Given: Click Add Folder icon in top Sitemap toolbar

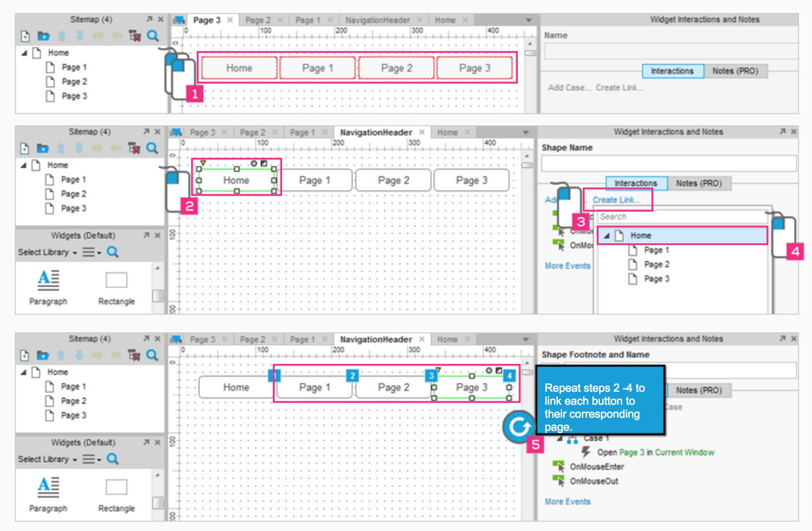Looking at the screenshot, I should pos(44,36).
